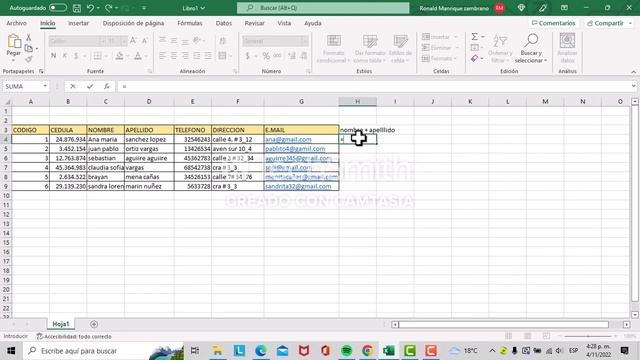Open Ribbon display options icon
This screenshot has height=360, width=640.
click(x=564, y=8)
